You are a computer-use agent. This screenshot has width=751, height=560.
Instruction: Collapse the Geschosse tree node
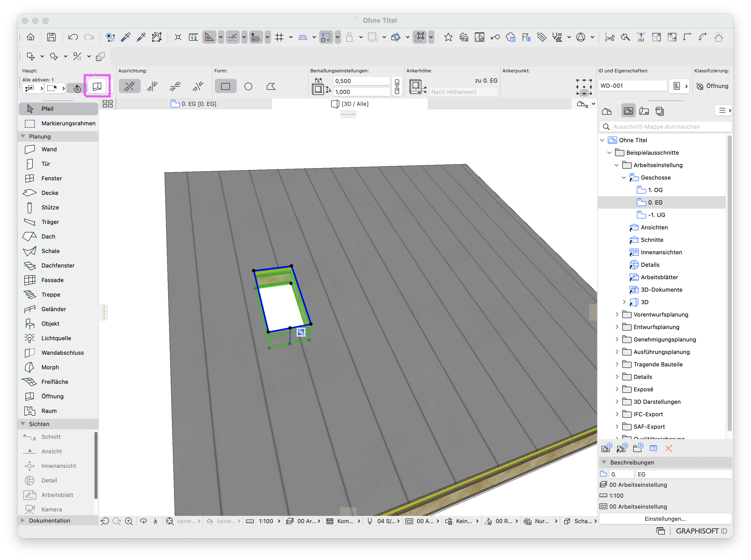tap(624, 177)
